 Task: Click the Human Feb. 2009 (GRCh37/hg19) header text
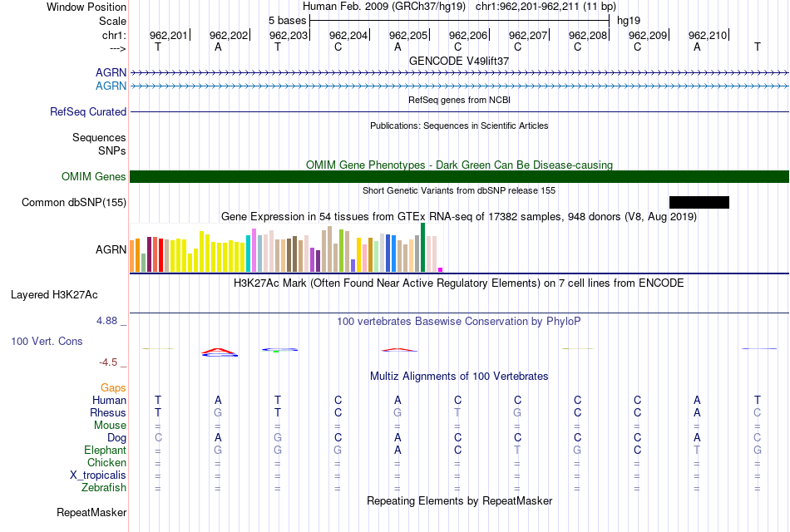(385, 7)
